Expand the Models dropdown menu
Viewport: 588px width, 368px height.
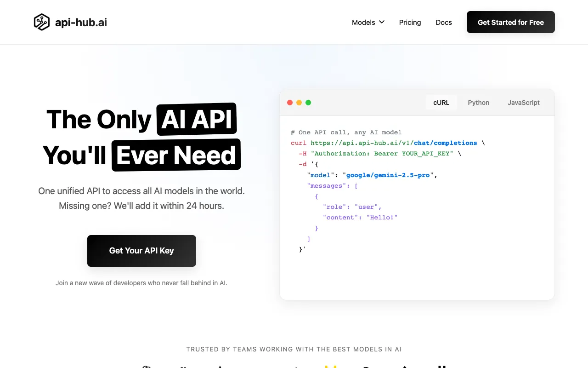[x=368, y=22]
